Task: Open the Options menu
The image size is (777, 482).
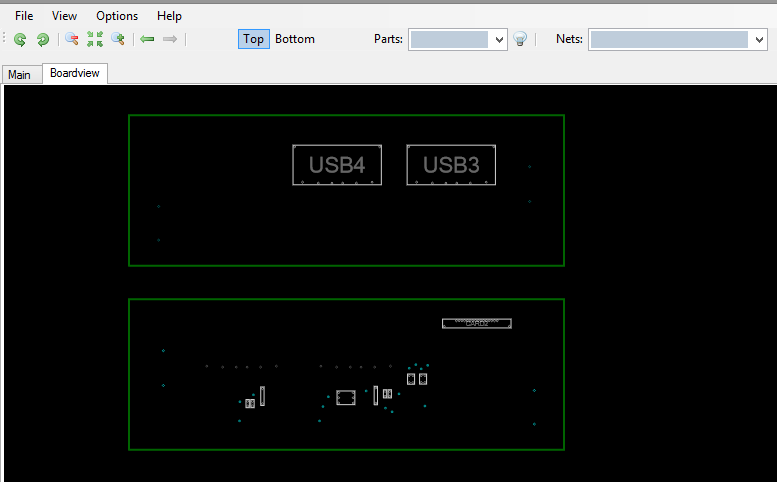Action: (x=117, y=16)
